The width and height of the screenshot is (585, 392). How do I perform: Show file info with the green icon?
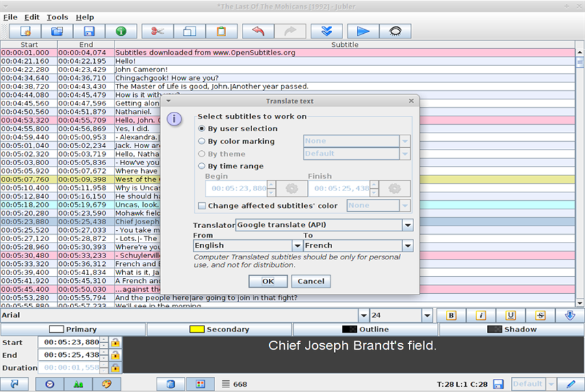(x=121, y=31)
